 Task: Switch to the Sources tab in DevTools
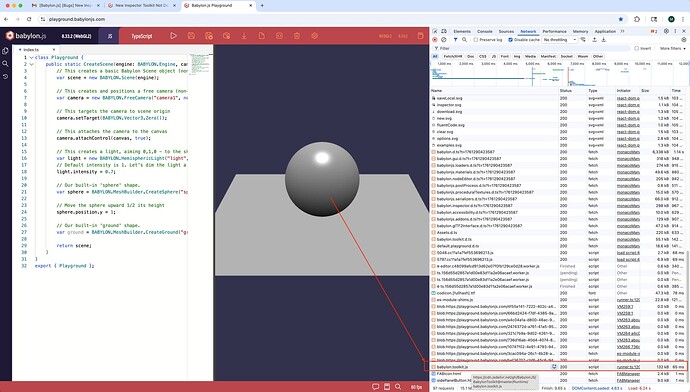pyautogui.click(x=506, y=31)
